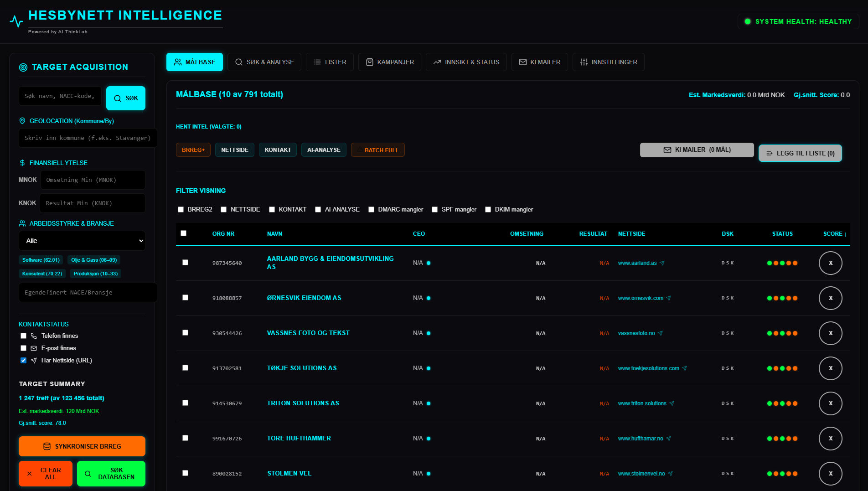Click the send icon next to www.ornesvik.com
Viewport: 868px width, 491px height.
pyautogui.click(x=668, y=298)
